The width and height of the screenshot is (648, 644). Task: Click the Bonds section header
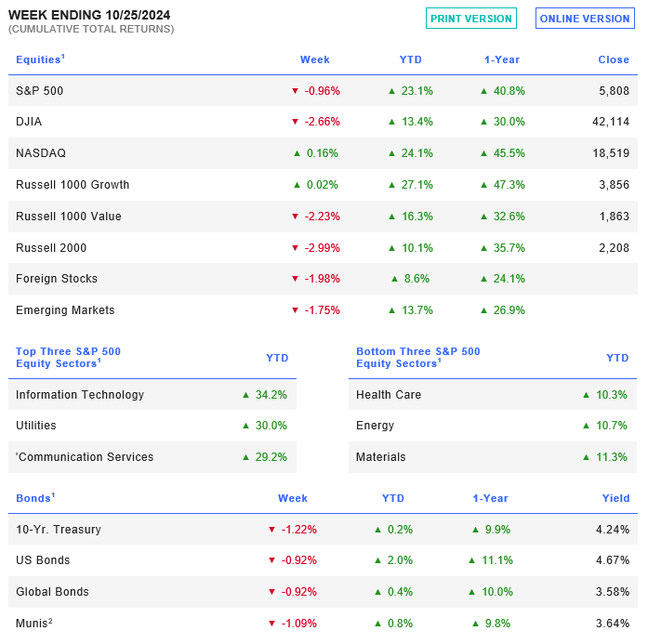coord(35,498)
